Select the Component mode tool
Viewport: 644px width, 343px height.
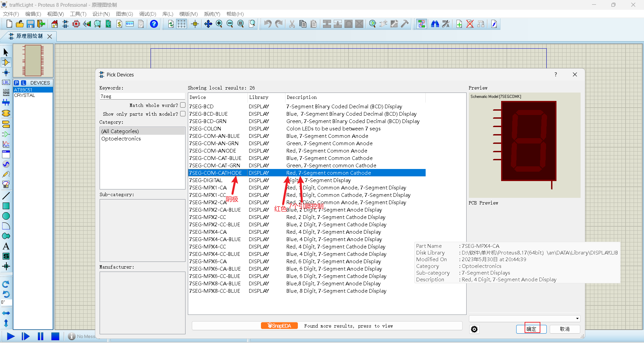(x=6, y=62)
